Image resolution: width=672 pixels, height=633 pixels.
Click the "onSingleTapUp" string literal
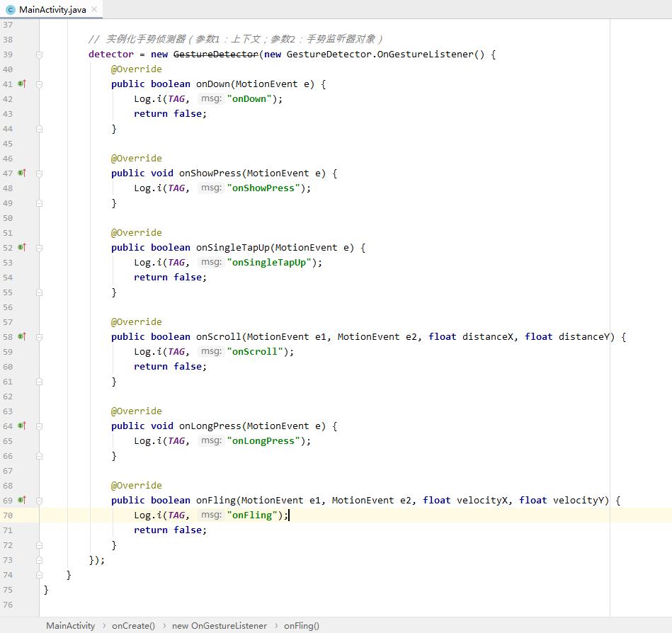pyautogui.click(x=269, y=262)
